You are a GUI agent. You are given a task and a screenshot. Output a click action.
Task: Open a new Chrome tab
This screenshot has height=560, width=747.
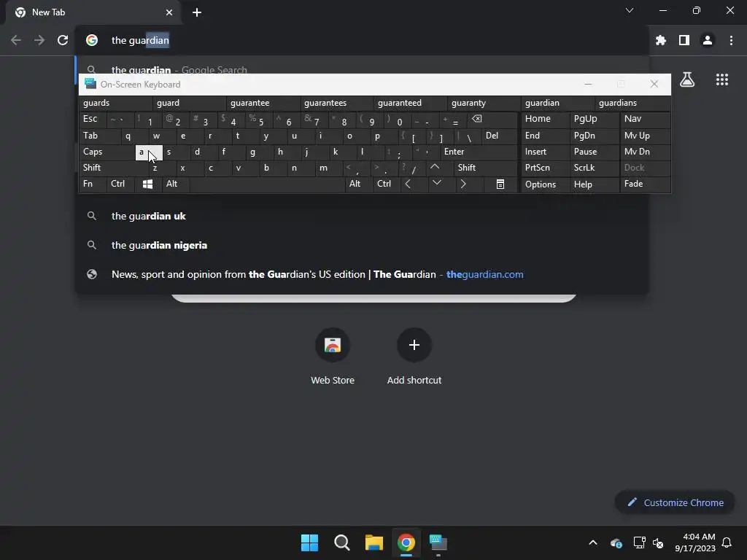pos(197,12)
